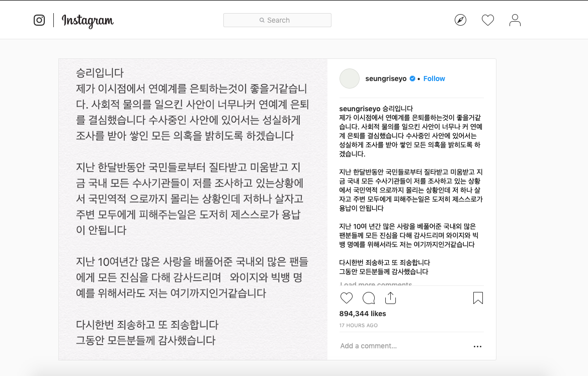588x376 pixels.
Task: Expand Load more comments
Action: [x=376, y=284]
